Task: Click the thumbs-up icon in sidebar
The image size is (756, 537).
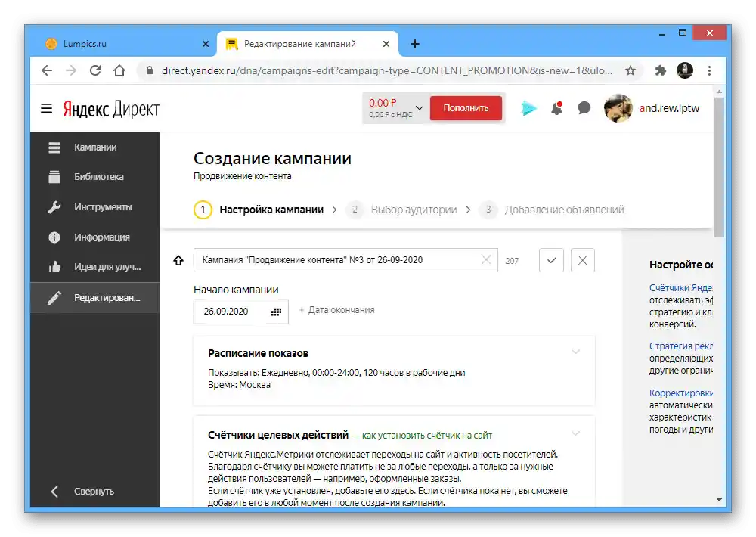Action: [54, 267]
